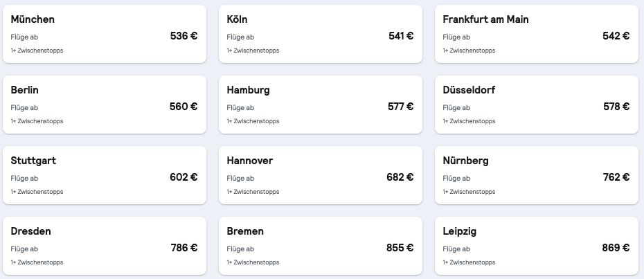The image size is (644, 279).
Task: Click the 536 € München price
Action: (184, 36)
